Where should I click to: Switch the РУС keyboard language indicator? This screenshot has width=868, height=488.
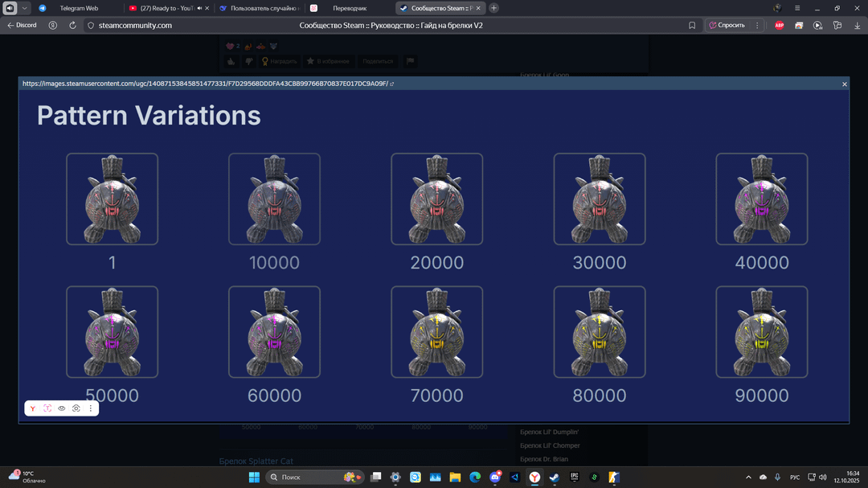795,477
